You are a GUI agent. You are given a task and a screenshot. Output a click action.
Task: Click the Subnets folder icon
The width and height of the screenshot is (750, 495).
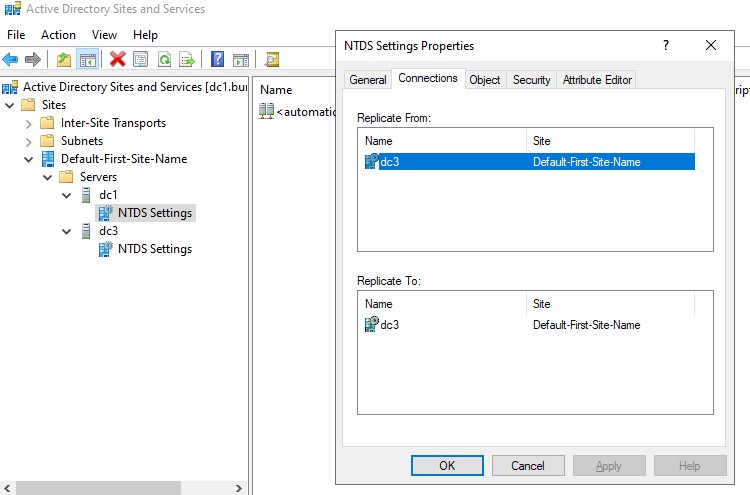(47, 141)
